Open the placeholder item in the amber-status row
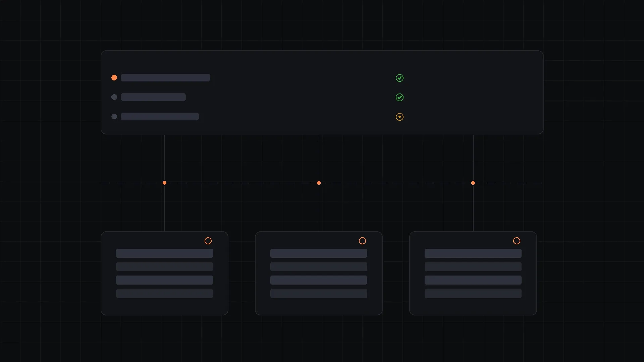Viewport: 644px width, 362px height. (x=160, y=117)
